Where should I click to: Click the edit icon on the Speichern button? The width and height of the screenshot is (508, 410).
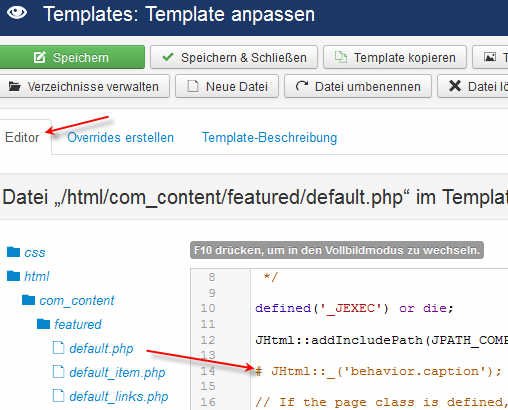coord(39,57)
